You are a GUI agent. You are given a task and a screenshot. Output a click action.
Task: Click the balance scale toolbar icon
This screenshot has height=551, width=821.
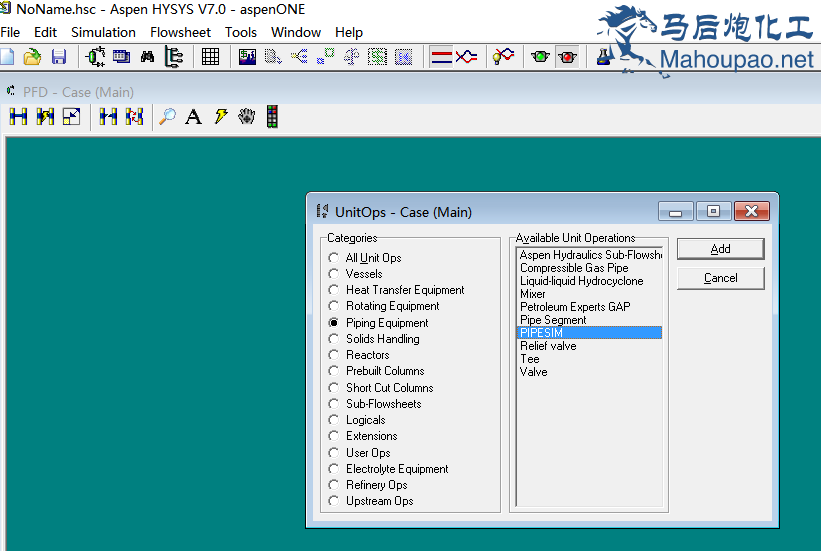(351, 56)
